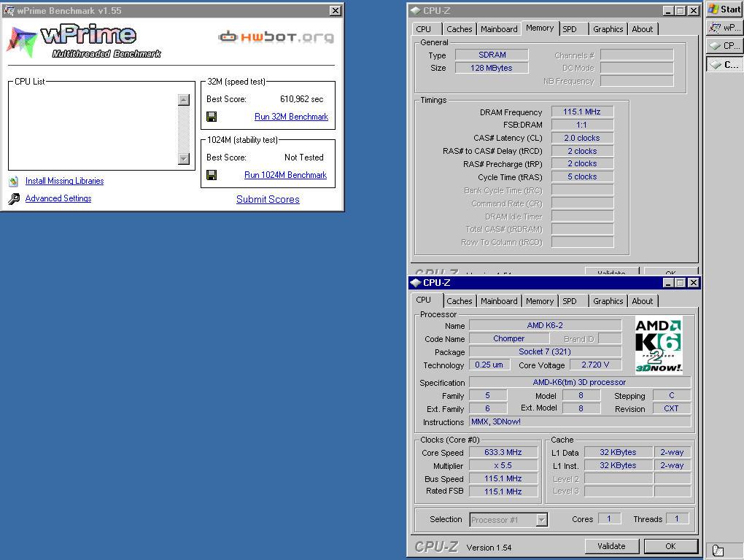Click the Technology 0.25 um field
The height and width of the screenshot is (560, 744).
(x=489, y=365)
